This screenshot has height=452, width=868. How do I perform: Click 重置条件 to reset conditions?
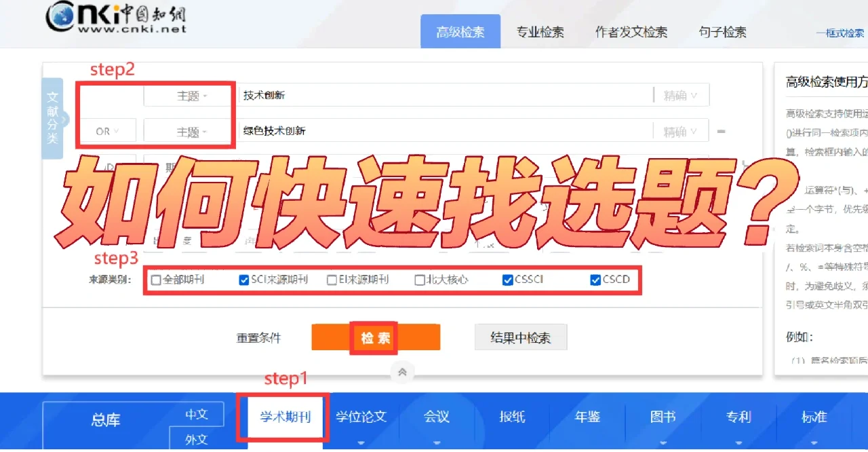click(x=258, y=337)
